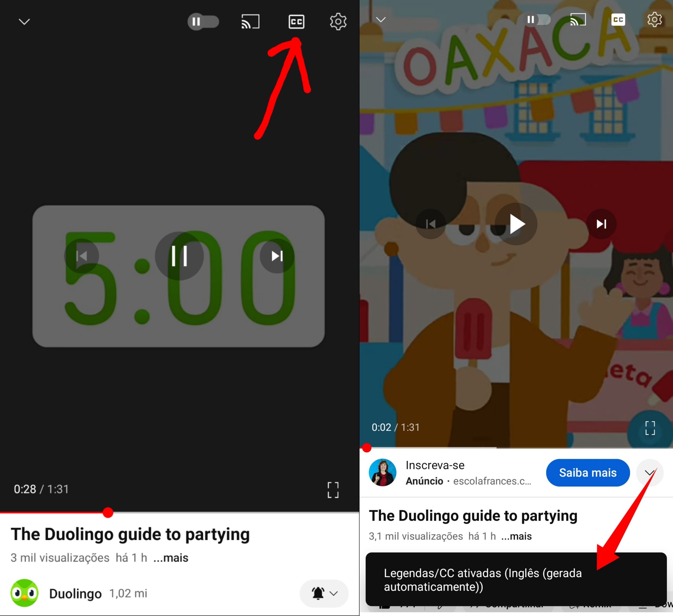Open Cast icon in right player
This screenshot has height=616, width=673.
tap(578, 20)
